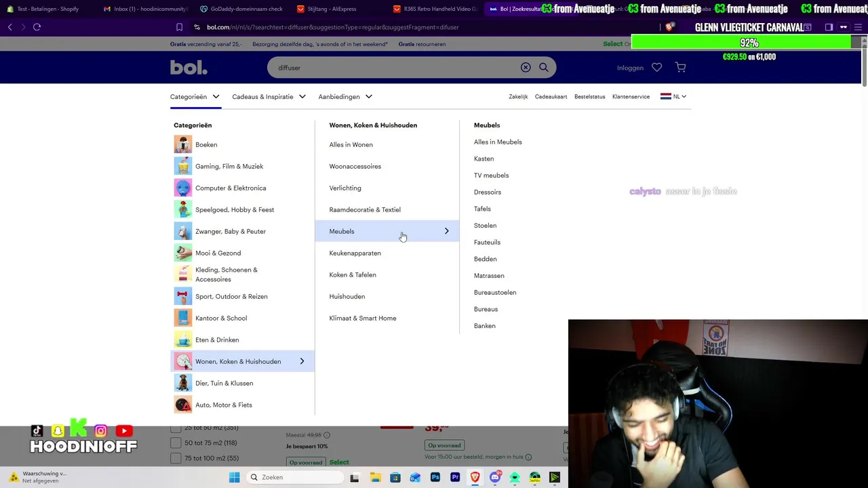Open the Bestelstatus link

coord(589,96)
